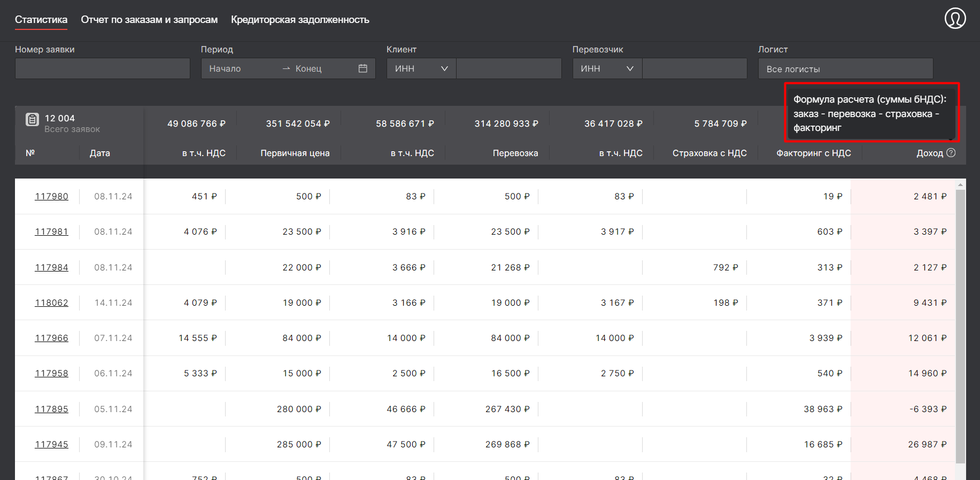Expand the Перевозчик ИНН dropdown
The width and height of the screenshot is (980, 480).
pos(607,68)
